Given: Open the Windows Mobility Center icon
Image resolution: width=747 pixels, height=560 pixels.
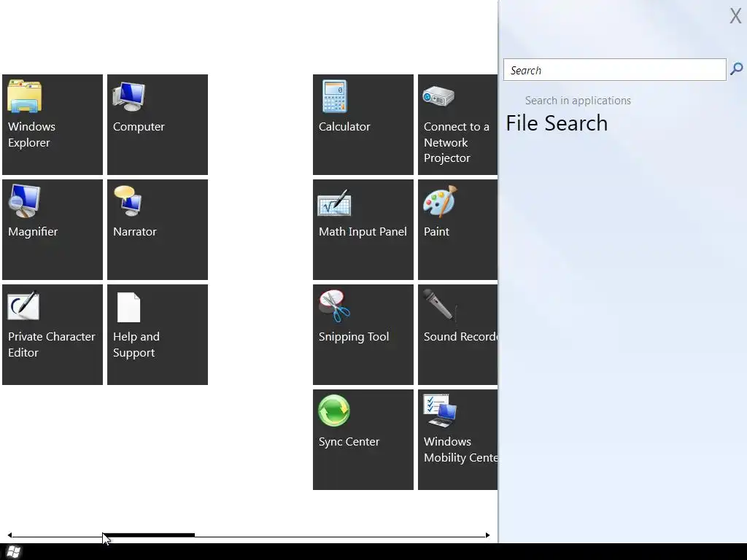Looking at the screenshot, I should pyautogui.click(x=440, y=411).
